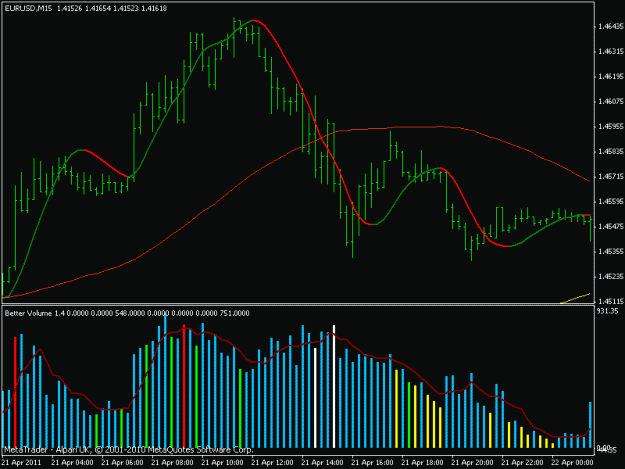Click the 21 Apr 04:00 time label
The height and width of the screenshot is (469, 625).
[x=72, y=463]
